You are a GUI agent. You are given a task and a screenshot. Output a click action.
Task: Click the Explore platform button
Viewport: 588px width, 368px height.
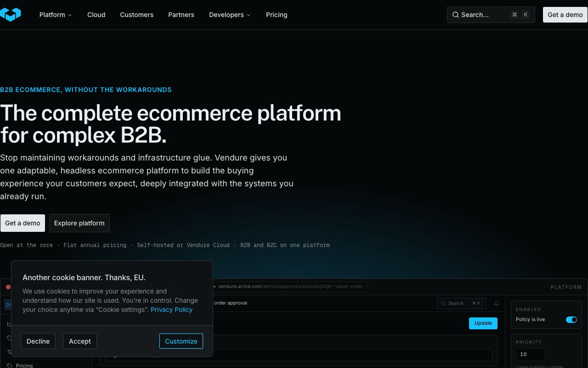pyautogui.click(x=79, y=223)
